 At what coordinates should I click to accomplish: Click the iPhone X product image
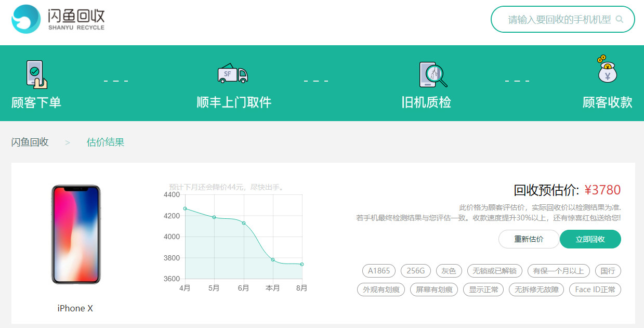pos(75,234)
